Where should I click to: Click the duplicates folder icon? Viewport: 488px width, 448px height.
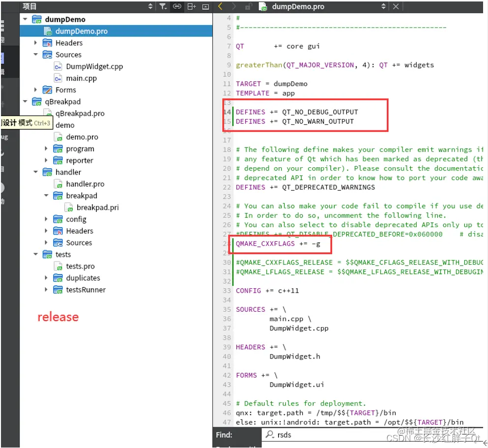pyautogui.click(x=58, y=278)
